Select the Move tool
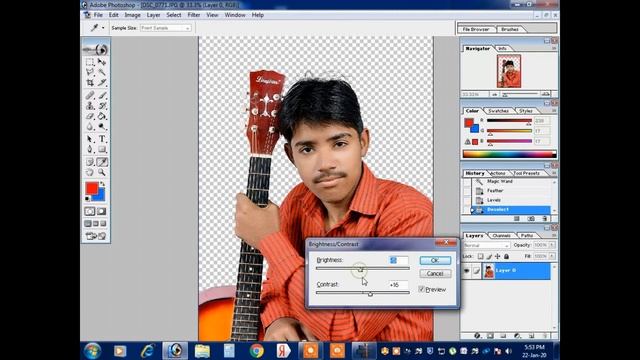 (x=102, y=62)
